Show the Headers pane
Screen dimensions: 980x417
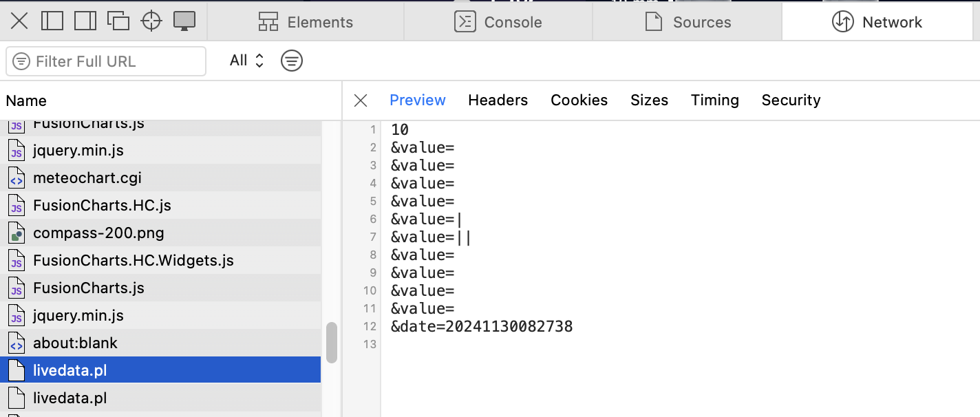(x=498, y=100)
